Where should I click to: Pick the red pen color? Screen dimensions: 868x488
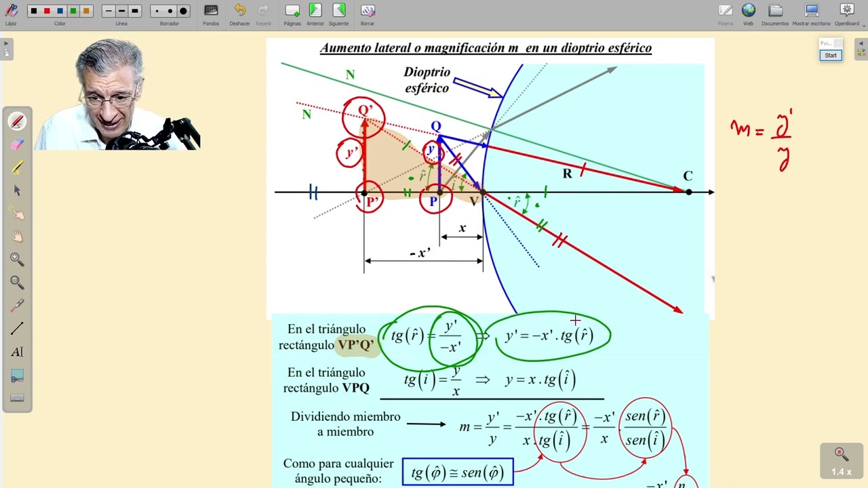point(47,11)
